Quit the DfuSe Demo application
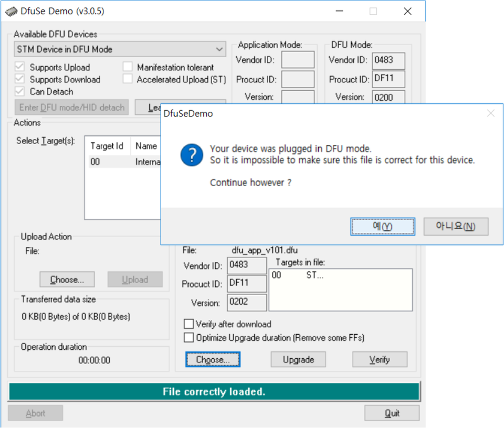Image resolution: width=504 pixels, height=428 pixels. pyautogui.click(x=391, y=413)
